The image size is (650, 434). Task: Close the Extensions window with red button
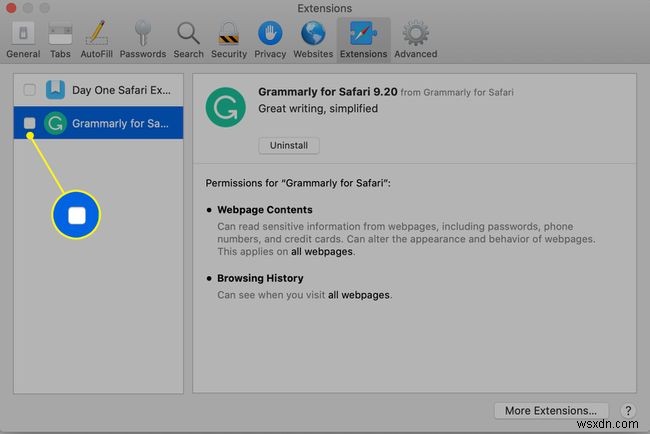11,8
